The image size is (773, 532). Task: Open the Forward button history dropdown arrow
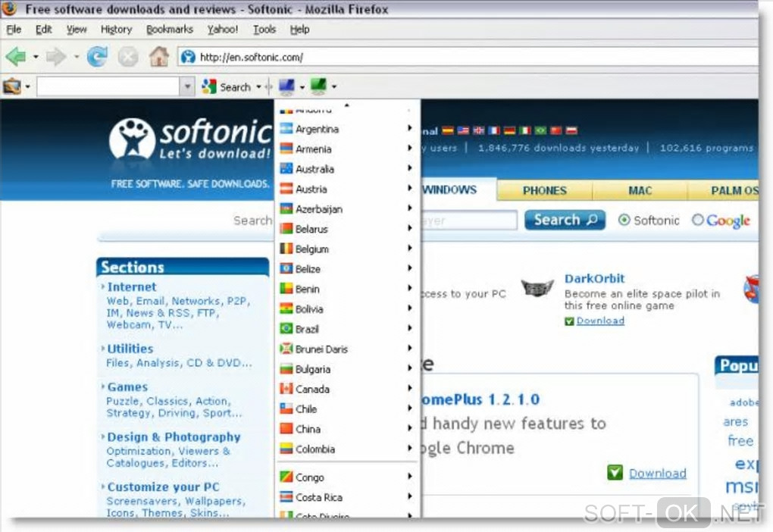(77, 57)
